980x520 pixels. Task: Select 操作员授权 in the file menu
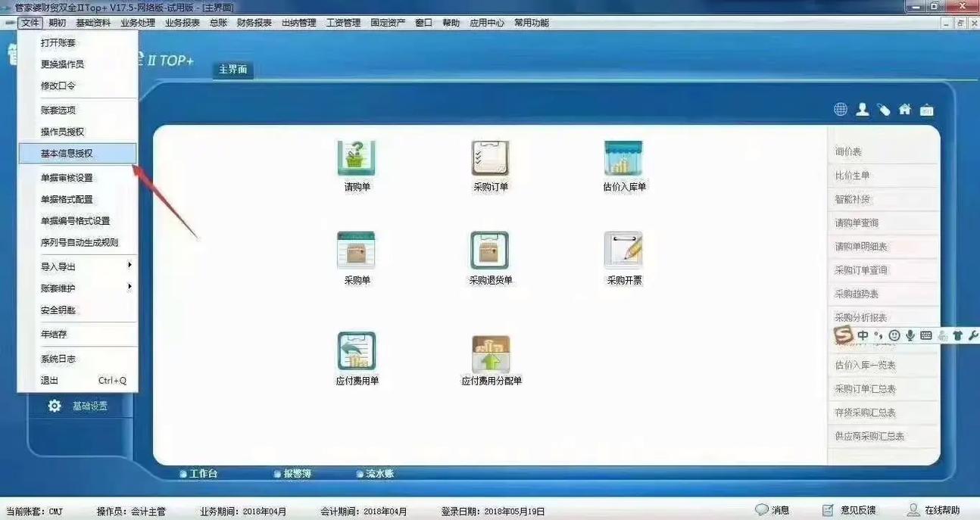pyautogui.click(x=77, y=132)
